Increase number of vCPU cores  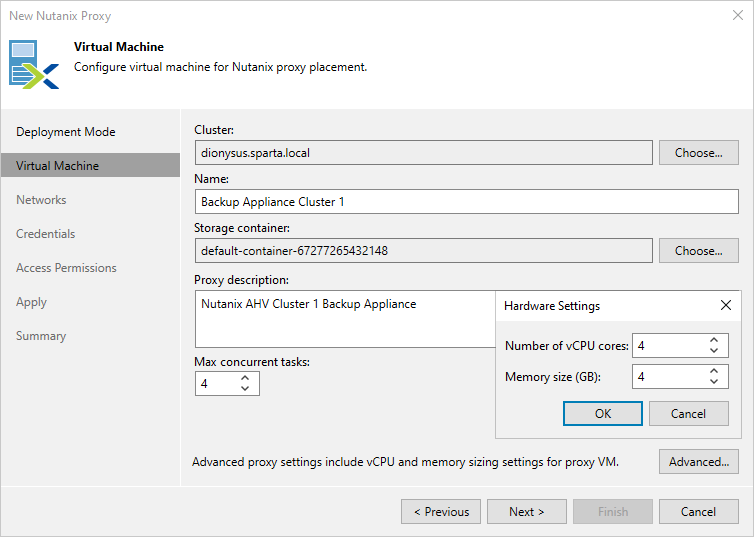coord(713,341)
